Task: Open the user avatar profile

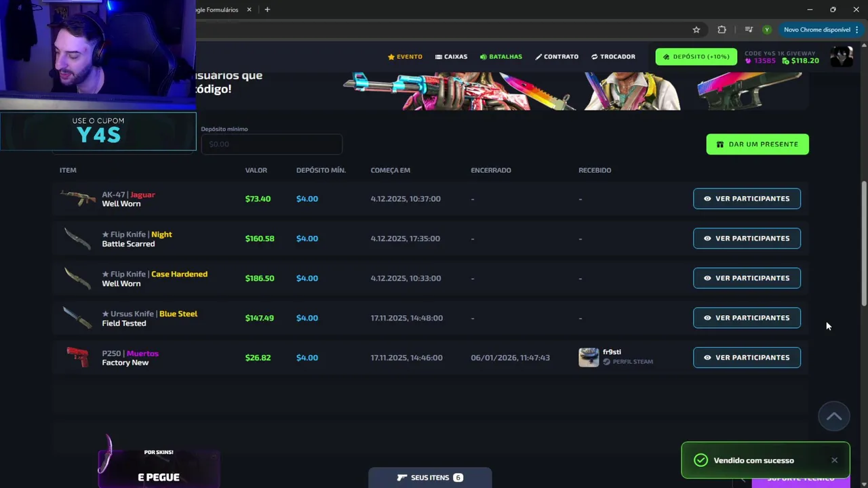Action: coord(842,57)
